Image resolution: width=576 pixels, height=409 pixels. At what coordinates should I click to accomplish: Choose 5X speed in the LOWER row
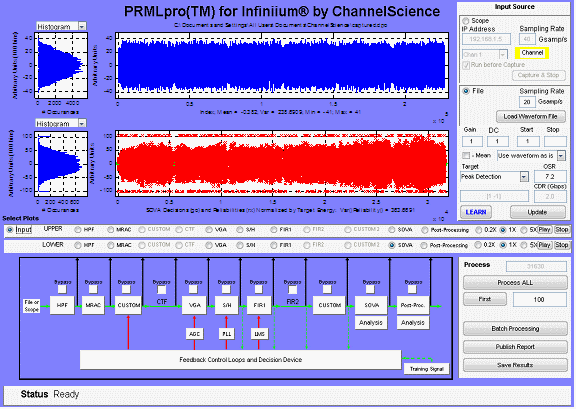[525, 245]
